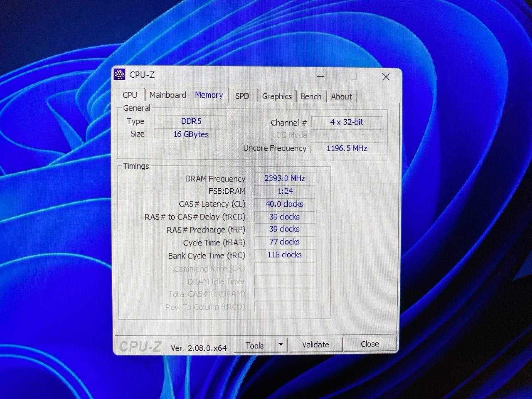
Task: Click the empty Total CAS# (tRDRAM) field
Action: click(285, 294)
